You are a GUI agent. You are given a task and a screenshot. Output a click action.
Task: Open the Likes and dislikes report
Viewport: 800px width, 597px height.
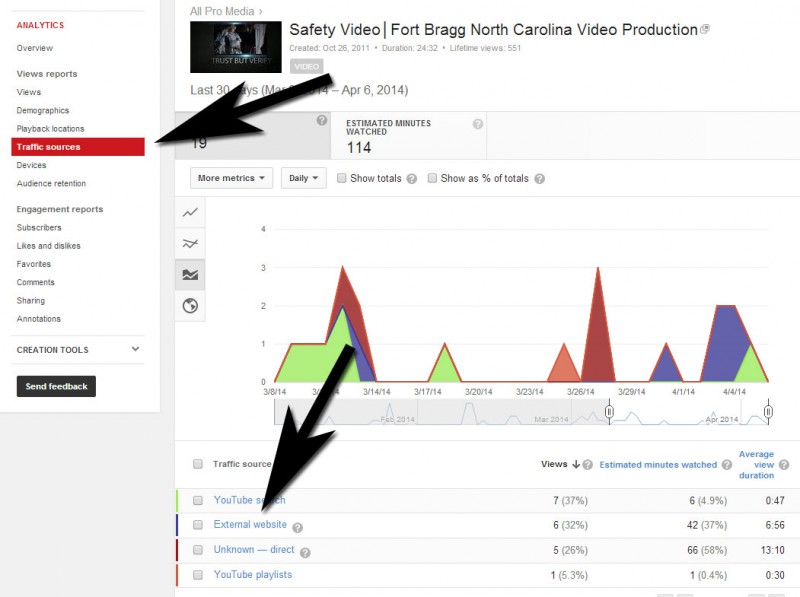coord(49,246)
